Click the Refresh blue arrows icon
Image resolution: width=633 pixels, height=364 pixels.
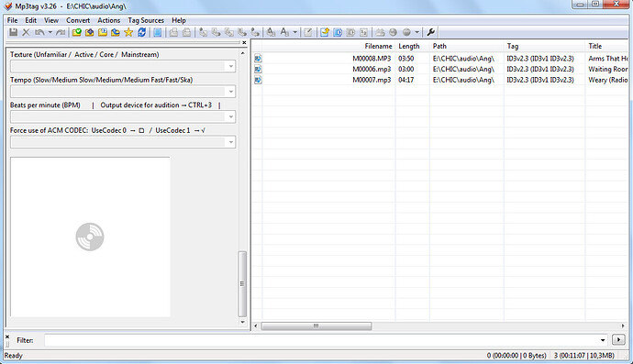pos(141,32)
